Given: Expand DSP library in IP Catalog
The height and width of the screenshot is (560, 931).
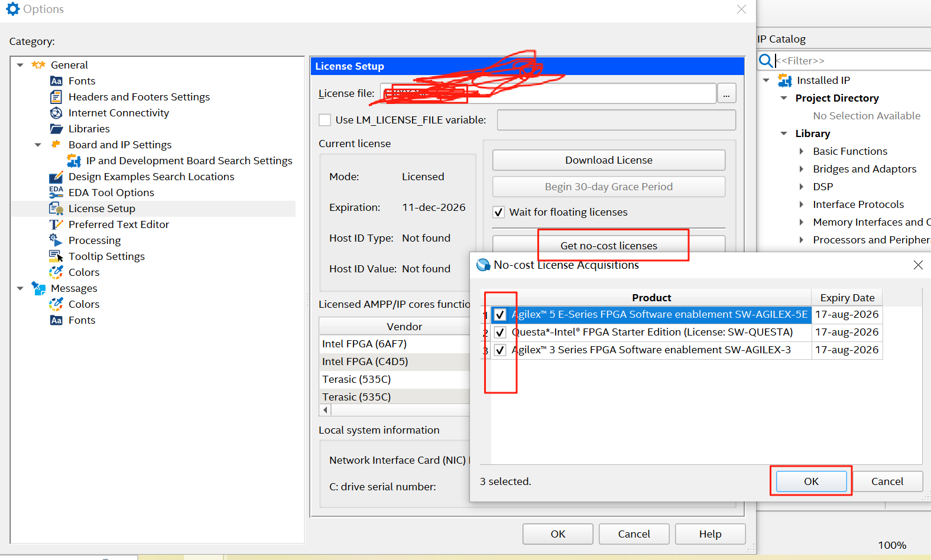Looking at the screenshot, I should coord(802,187).
